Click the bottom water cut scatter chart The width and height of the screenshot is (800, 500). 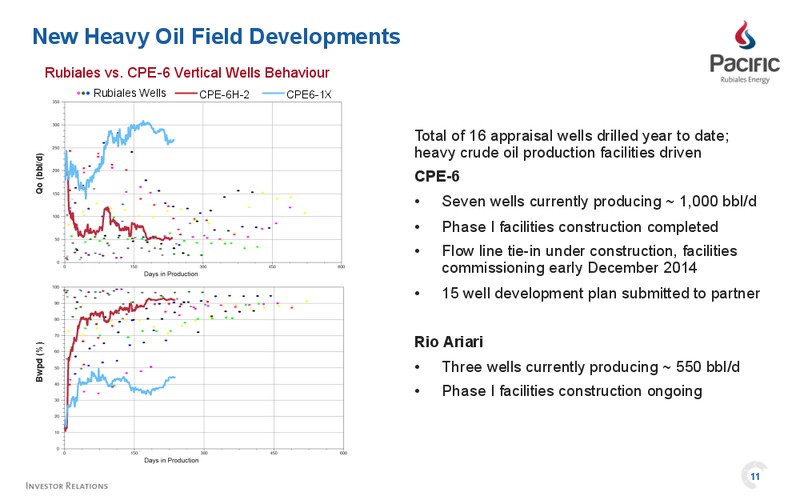point(204,368)
